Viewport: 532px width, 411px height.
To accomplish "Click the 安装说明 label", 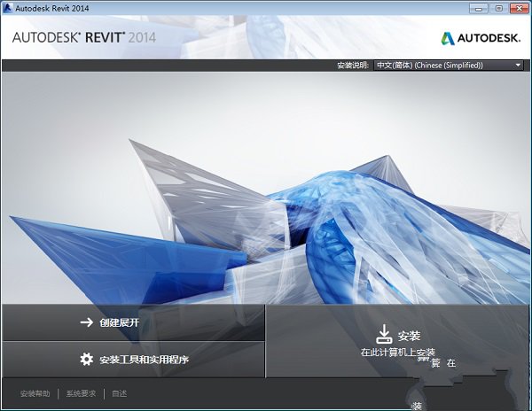I will (353, 65).
